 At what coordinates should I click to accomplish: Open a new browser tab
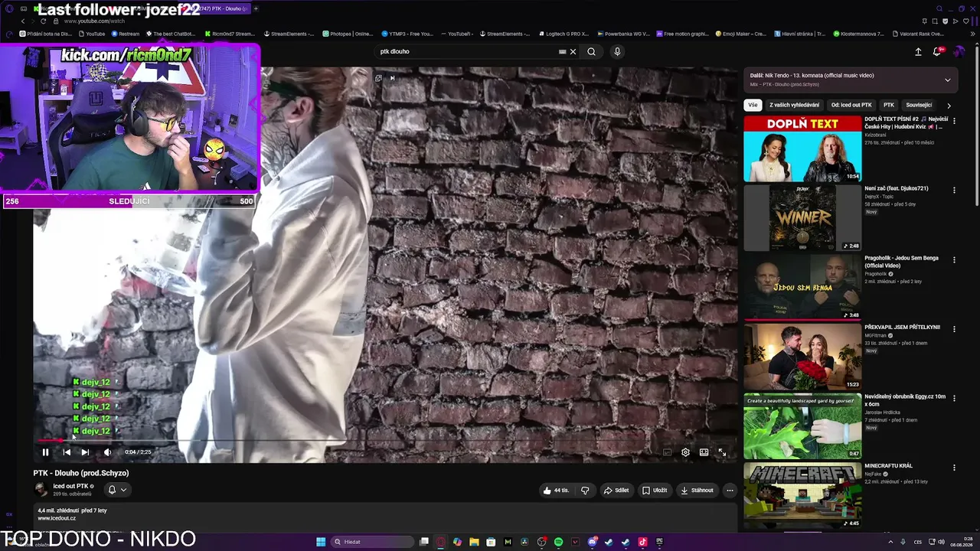[256, 8]
